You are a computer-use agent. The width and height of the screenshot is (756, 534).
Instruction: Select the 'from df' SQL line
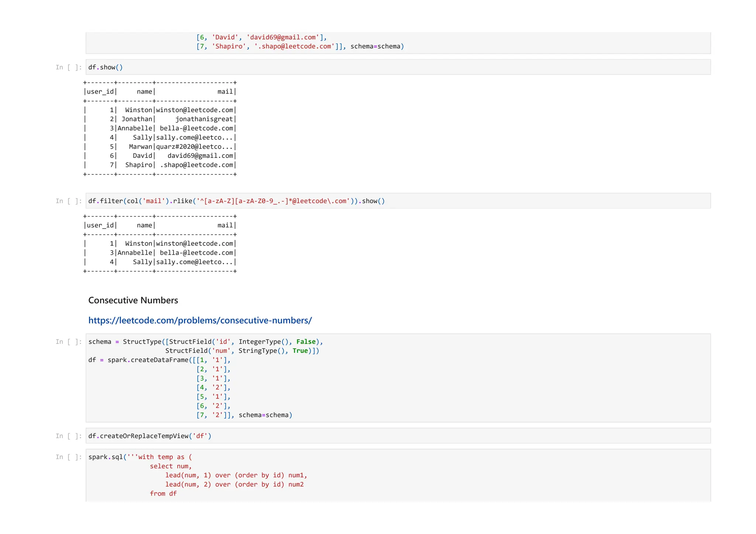pyautogui.click(x=163, y=494)
